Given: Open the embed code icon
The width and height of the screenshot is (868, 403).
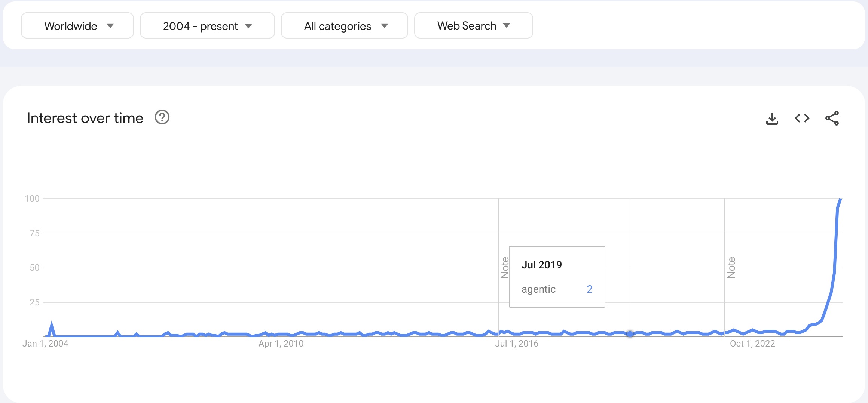Looking at the screenshot, I should [x=802, y=119].
